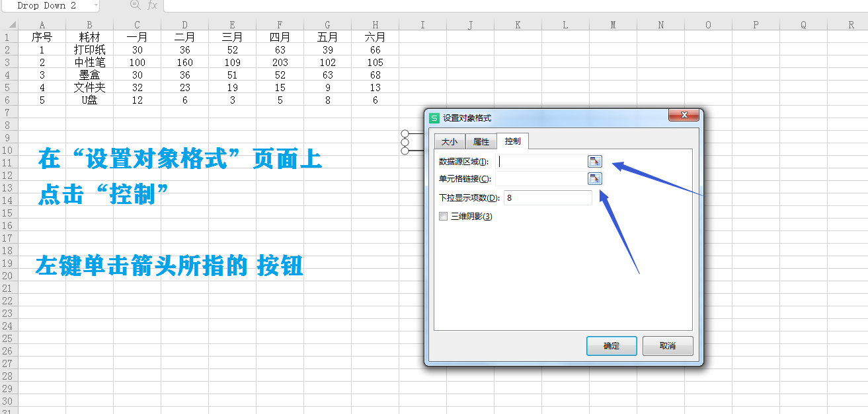The height and width of the screenshot is (414, 868).
Task: Click the fx insert function icon
Action: (x=152, y=5)
